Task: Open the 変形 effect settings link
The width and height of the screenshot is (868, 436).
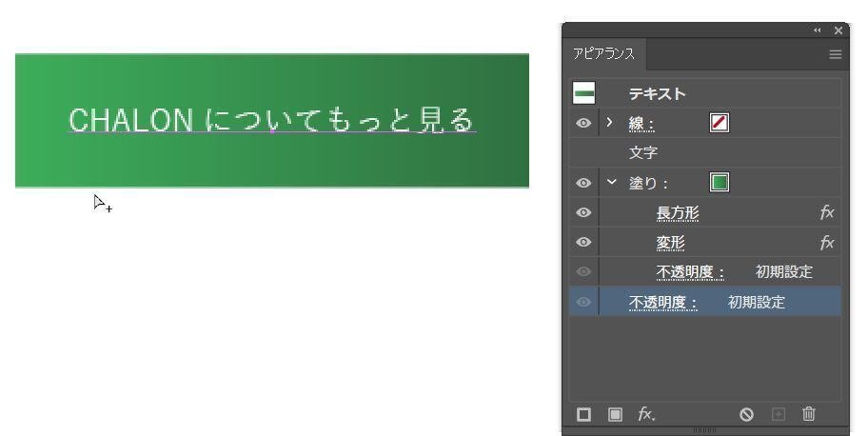Action: [670, 243]
